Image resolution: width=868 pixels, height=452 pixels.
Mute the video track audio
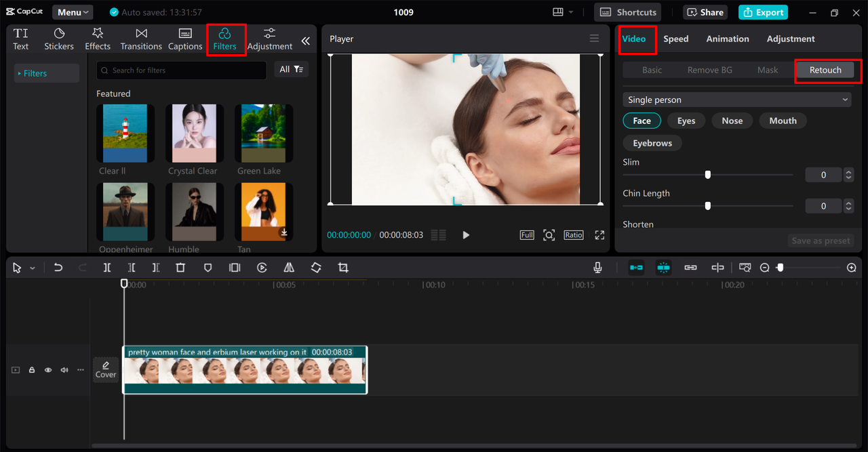click(64, 370)
